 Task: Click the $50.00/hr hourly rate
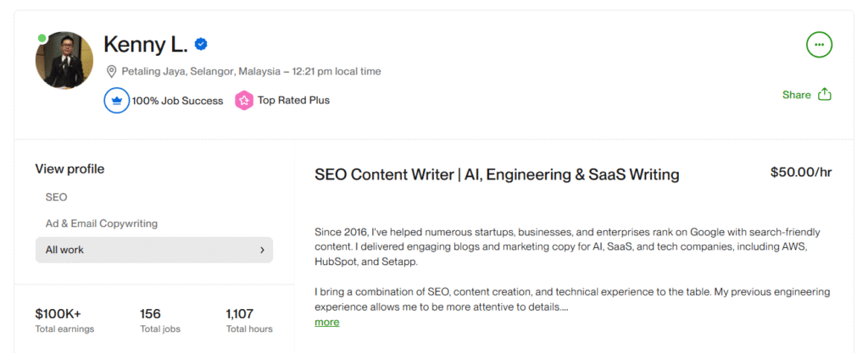(800, 173)
